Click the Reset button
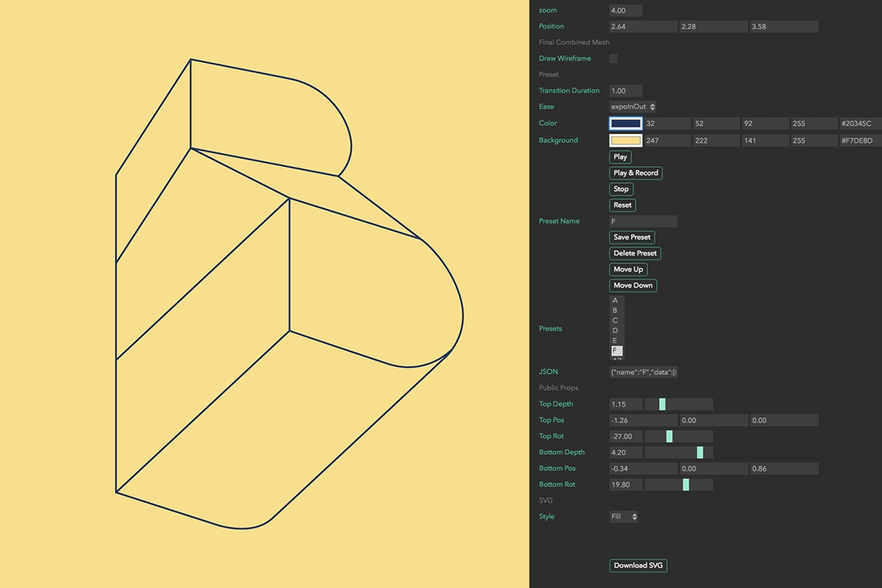Screen dimensions: 882x588 click(622, 205)
